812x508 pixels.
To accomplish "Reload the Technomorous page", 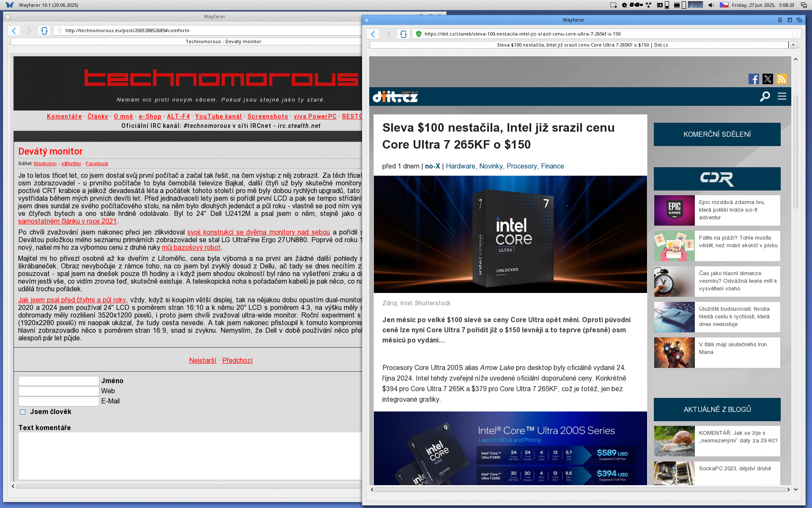I will (x=44, y=30).
